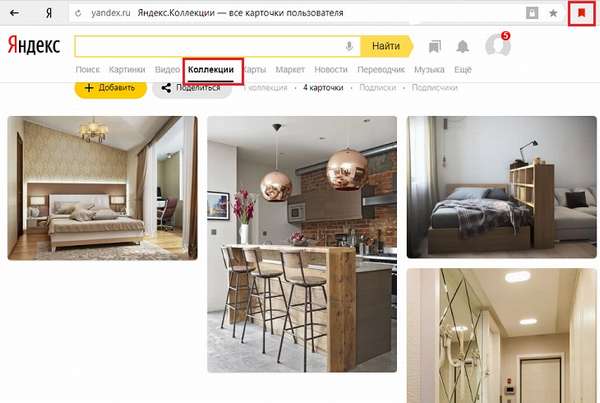
Task: Open the Yandex 'Я' home button
Action: pyautogui.click(x=49, y=13)
